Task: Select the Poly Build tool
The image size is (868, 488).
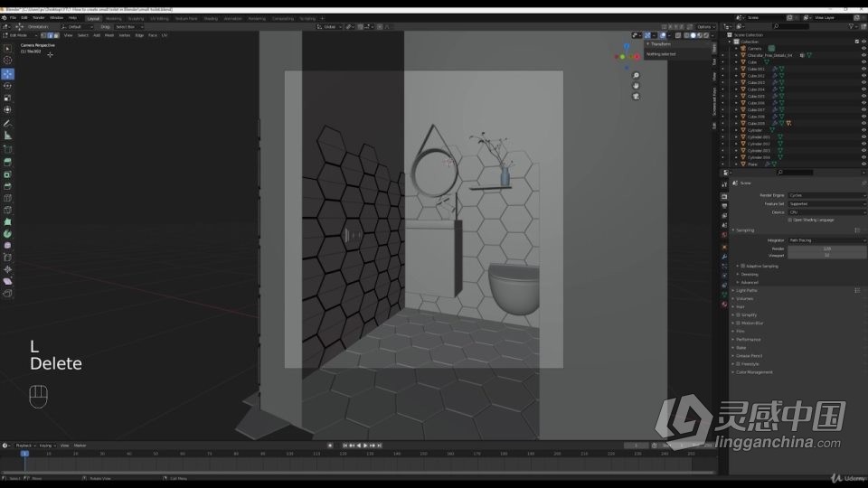Action: click(7, 222)
